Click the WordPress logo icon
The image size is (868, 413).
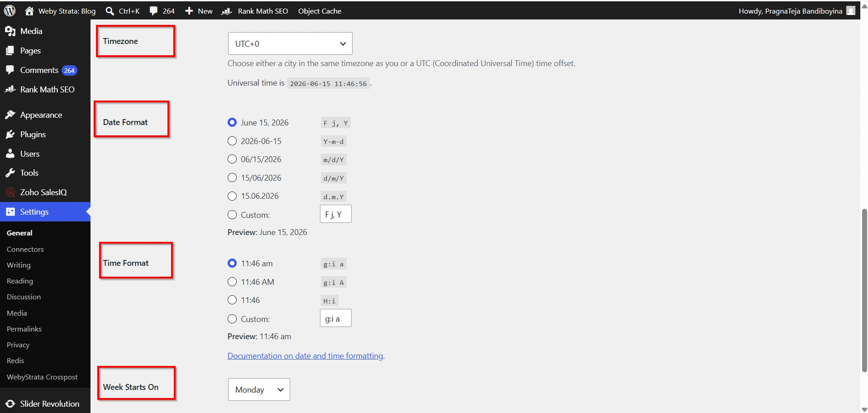(10, 11)
